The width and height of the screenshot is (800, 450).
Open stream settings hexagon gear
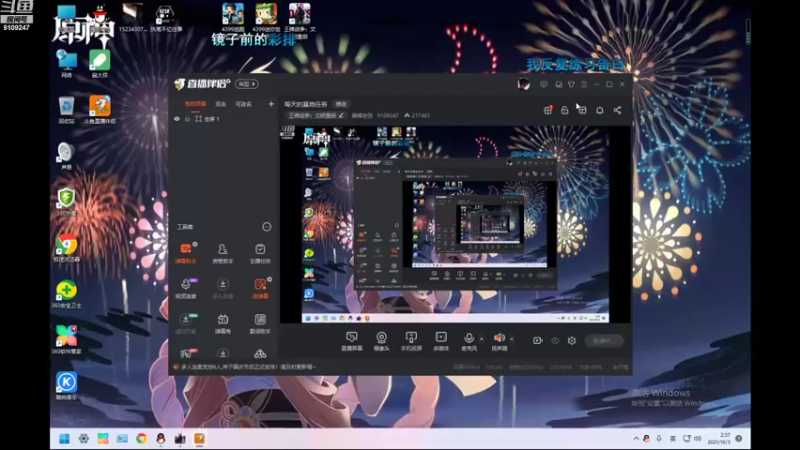pyautogui.click(x=572, y=340)
